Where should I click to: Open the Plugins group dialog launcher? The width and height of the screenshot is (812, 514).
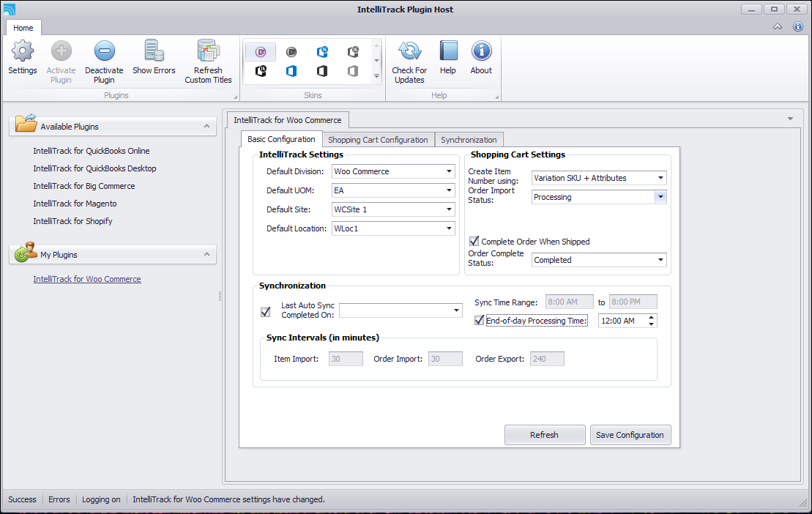pyautogui.click(x=236, y=97)
